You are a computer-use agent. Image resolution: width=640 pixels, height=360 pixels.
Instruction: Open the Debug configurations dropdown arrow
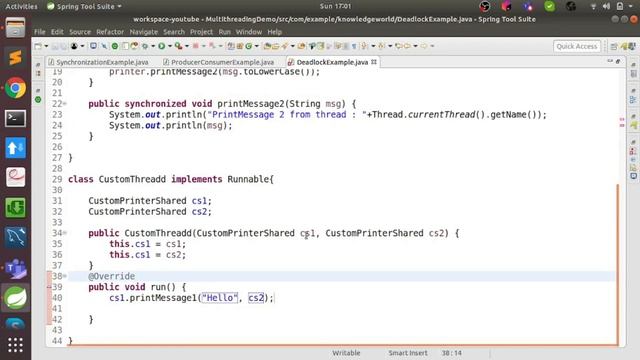pos(153,46)
